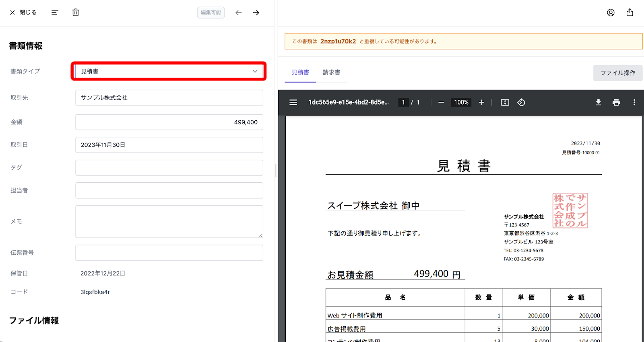Viewport: 644px width, 342px height.
Task: Close the document detail panel with 閉じる
Action: click(x=23, y=12)
